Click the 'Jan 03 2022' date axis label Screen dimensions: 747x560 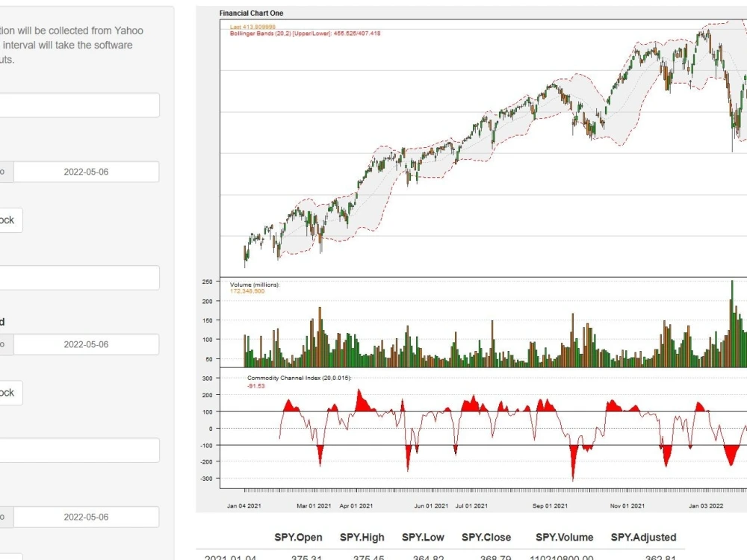[706, 505]
